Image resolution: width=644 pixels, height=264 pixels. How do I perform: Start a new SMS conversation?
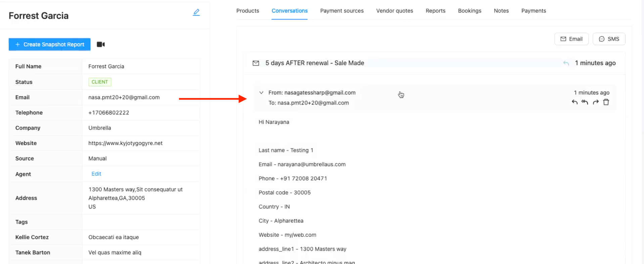pyautogui.click(x=609, y=39)
